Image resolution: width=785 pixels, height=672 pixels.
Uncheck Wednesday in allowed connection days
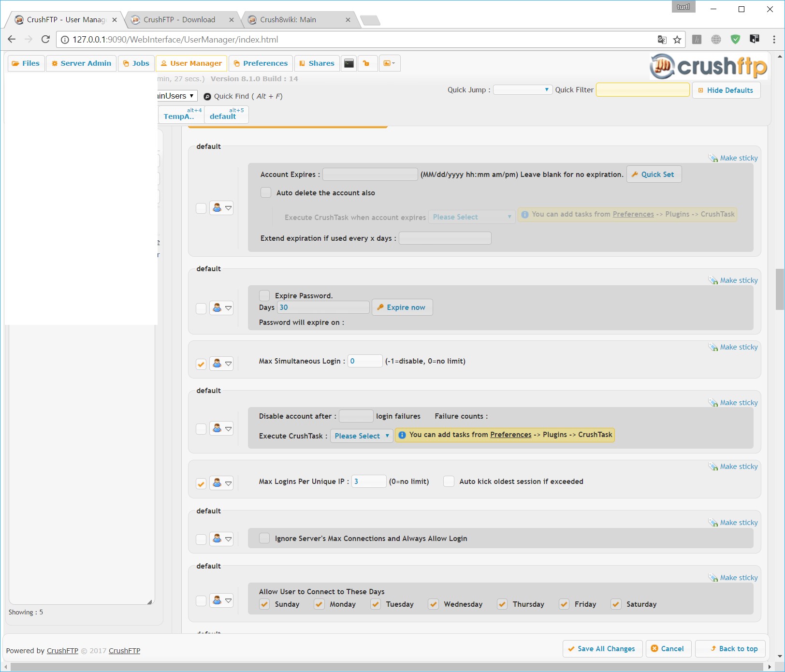click(434, 604)
